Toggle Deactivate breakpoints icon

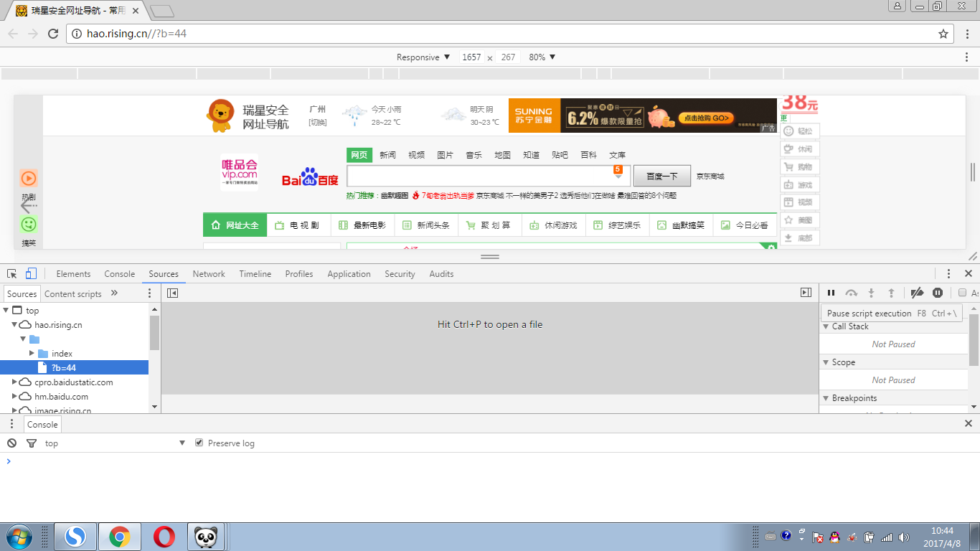(x=917, y=293)
